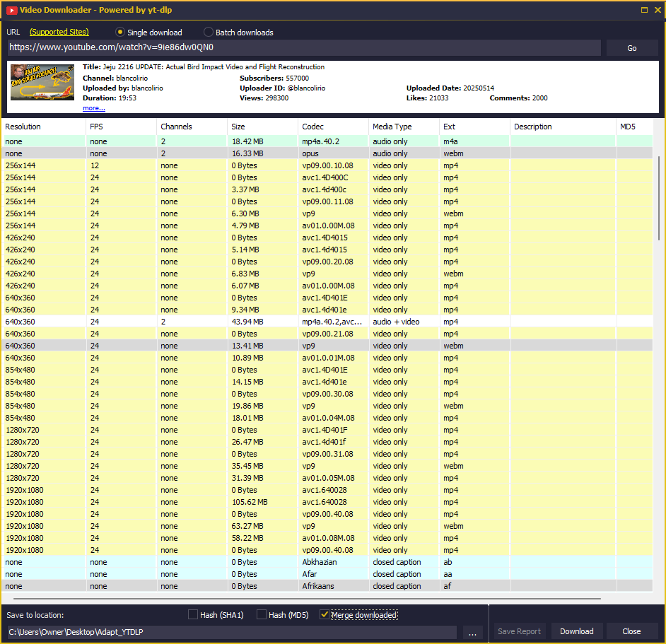Select the 18.42 MB m4a audio row
666x644 pixels.
(x=327, y=141)
